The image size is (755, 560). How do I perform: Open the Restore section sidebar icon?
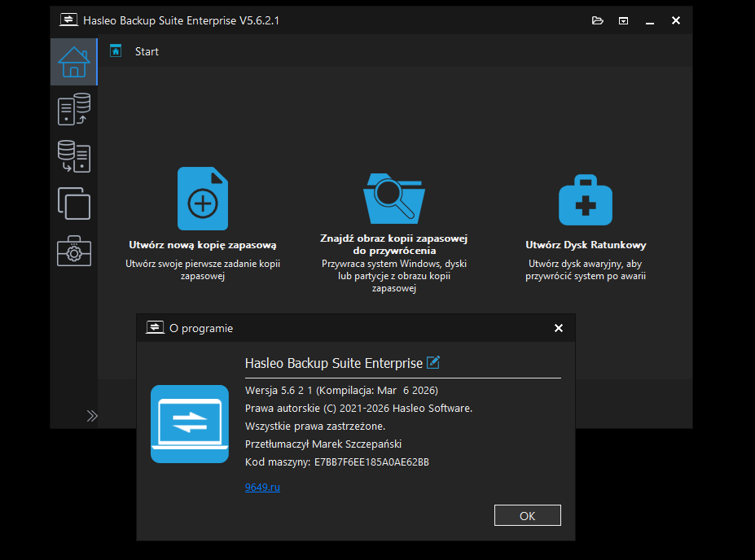click(x=73, y=156)
